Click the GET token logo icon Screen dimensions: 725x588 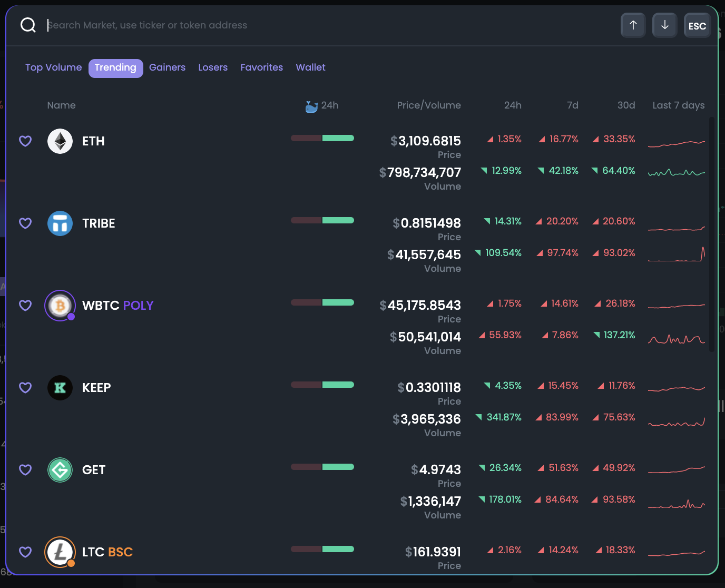60,470
